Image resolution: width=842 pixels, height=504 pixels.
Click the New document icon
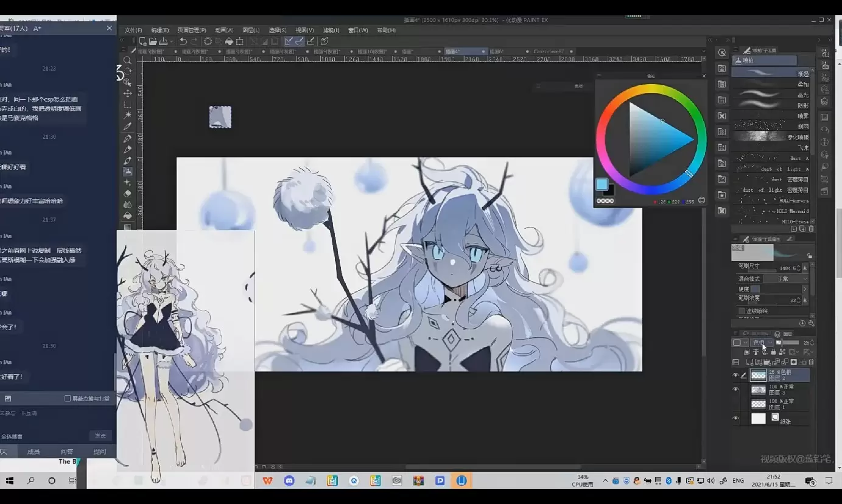pos(142,41)
